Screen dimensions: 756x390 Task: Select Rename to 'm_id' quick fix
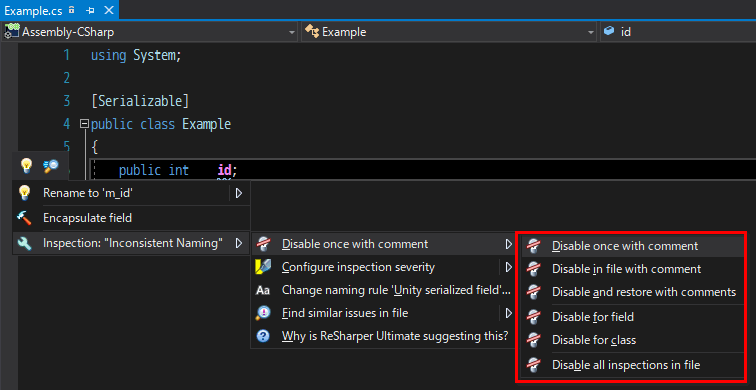131,193
